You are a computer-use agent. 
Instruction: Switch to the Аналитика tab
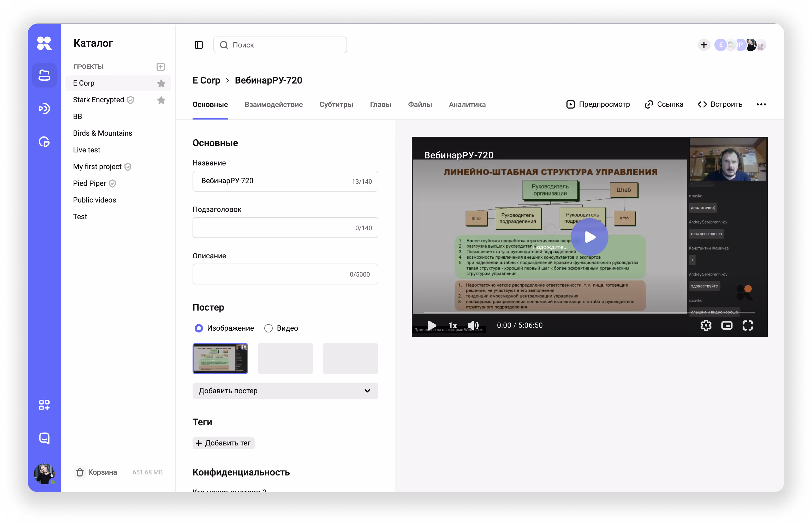tap(467, 104)
